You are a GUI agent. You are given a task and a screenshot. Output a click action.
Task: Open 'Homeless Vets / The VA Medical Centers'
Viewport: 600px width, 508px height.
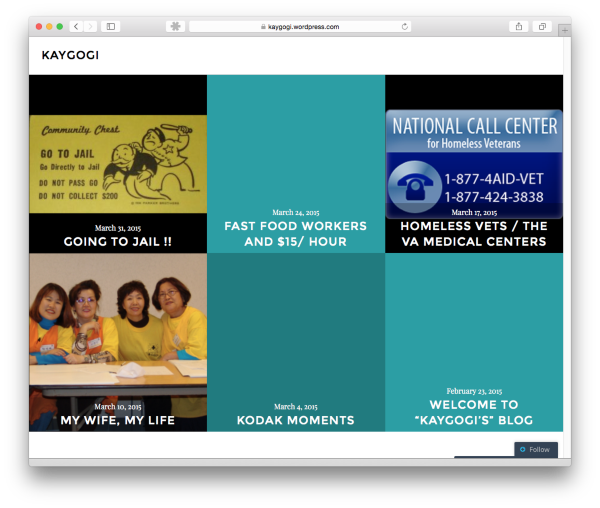(x=474, y=234)
